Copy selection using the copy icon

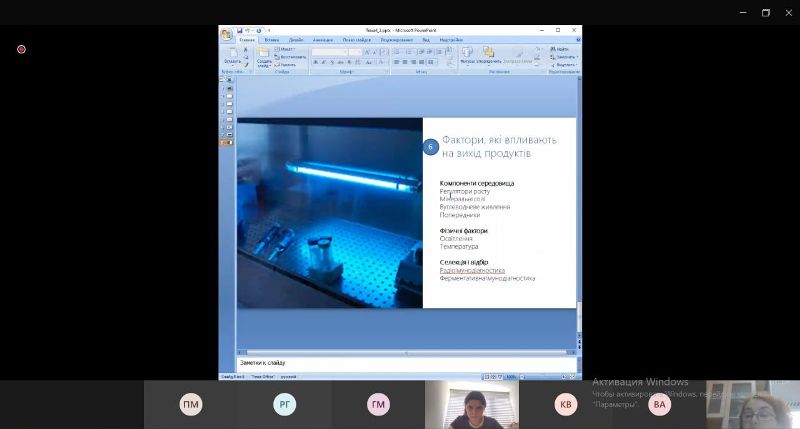coord(245,57)
